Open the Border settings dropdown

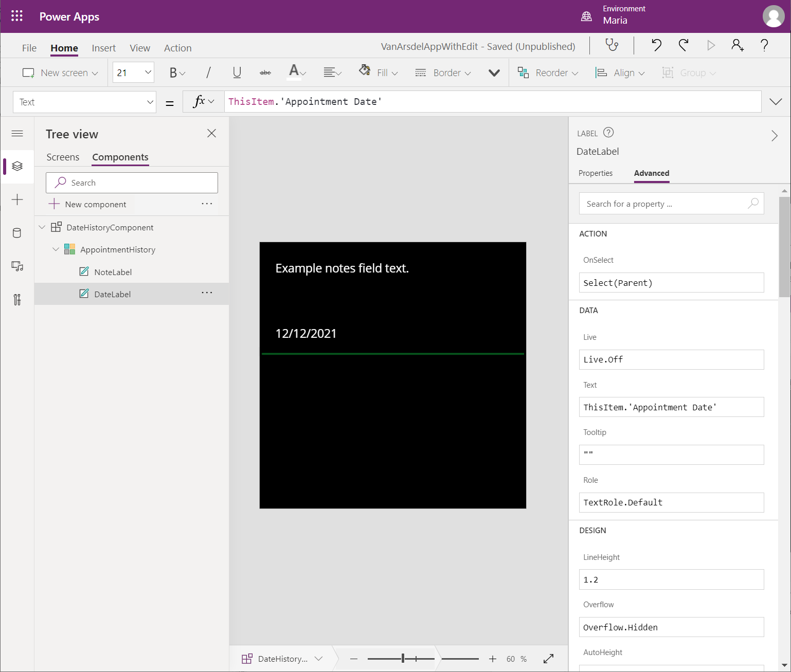[443, 73]
